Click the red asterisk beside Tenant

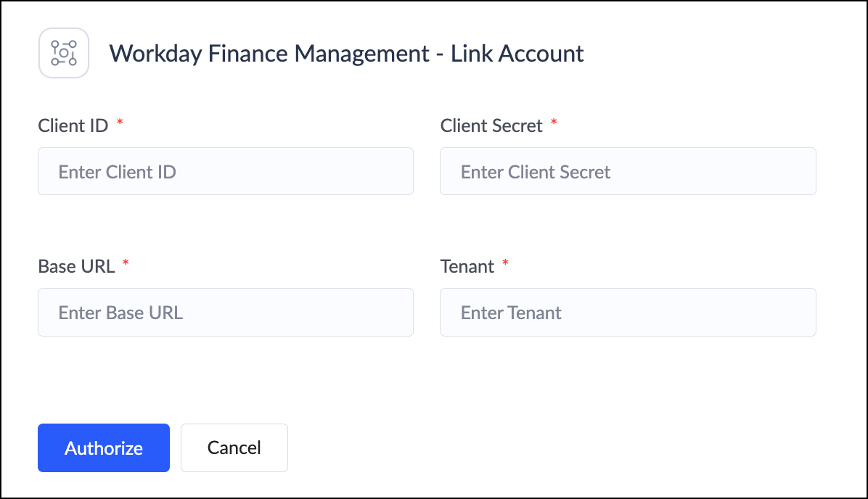coord(505,264)
